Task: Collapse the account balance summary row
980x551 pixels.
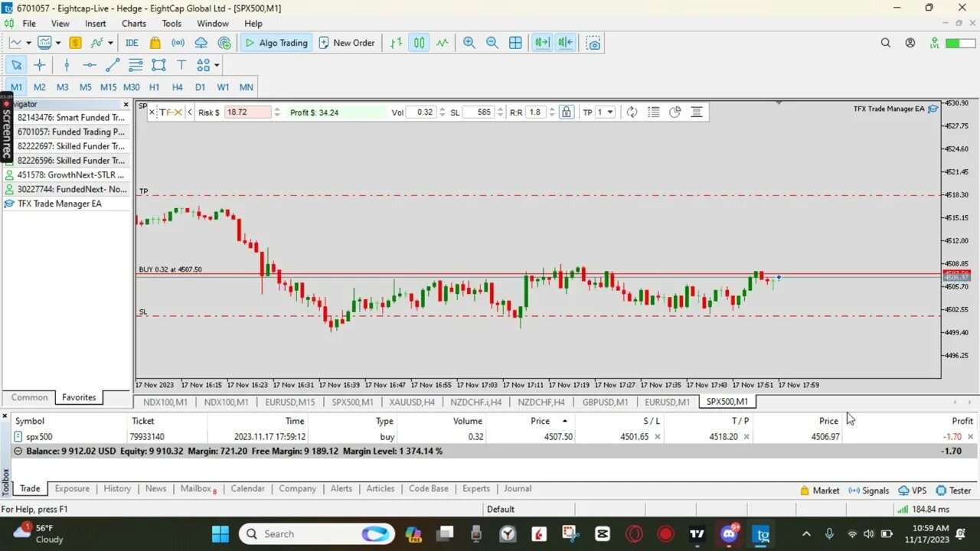Action: (18, 452)
